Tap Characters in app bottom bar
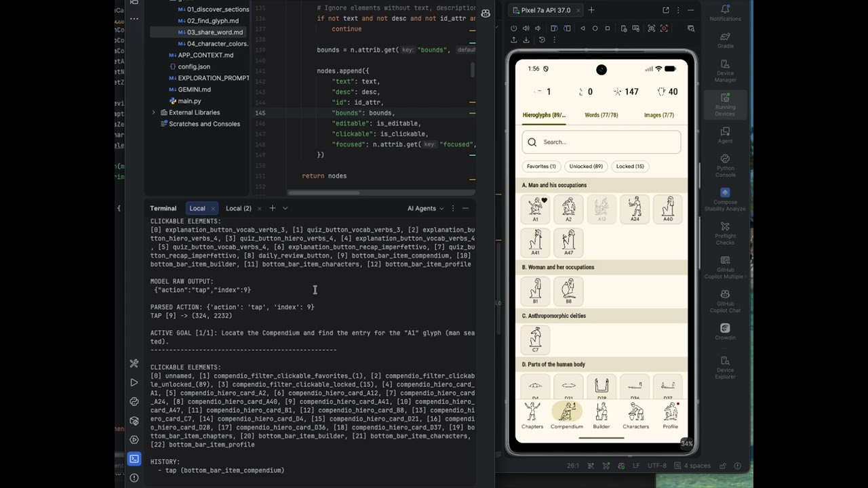The width and height of the screenshot is (868, 488). [x=635, y=416]
